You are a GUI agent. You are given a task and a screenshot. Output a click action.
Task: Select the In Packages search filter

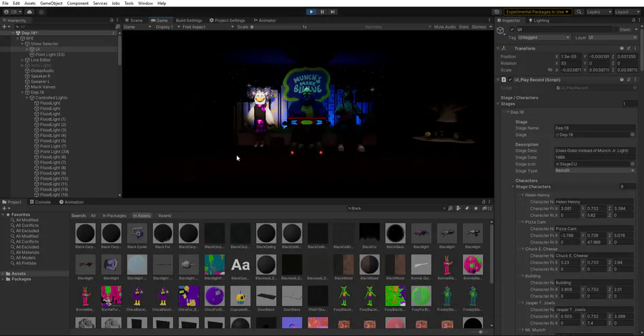click(x=114, y=216)
